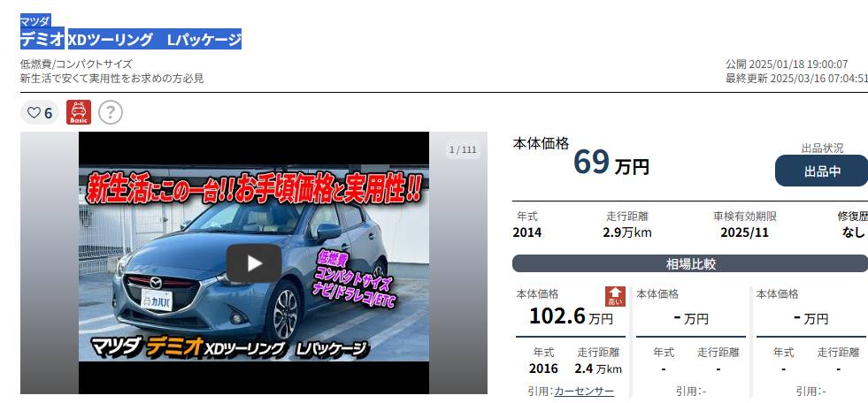Click the マツダ maker name
This screenshot has width=868, height=403.
click(x=35, y=21)
